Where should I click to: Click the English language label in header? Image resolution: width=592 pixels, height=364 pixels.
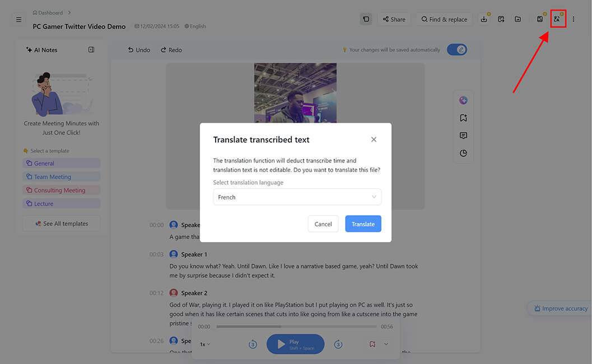195,26
